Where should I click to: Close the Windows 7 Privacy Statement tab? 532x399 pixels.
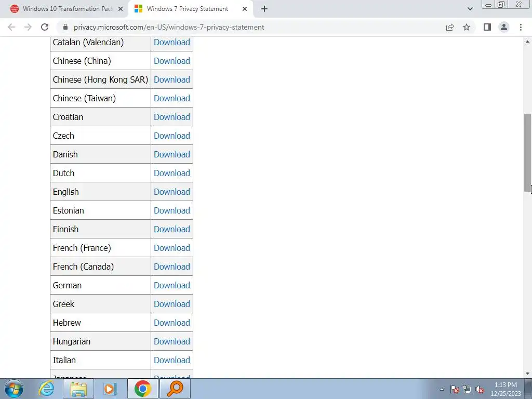pyautogui.click(x=245, y=9)
